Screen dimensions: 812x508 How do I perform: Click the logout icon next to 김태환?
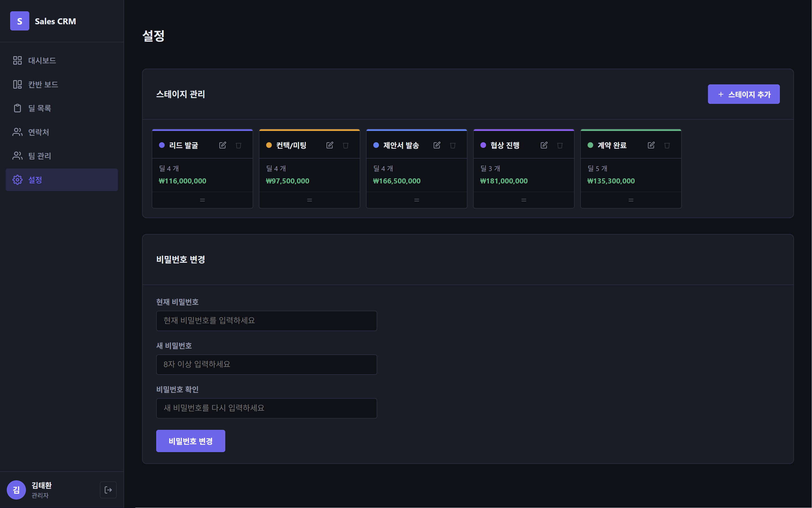tap(108, 490)
